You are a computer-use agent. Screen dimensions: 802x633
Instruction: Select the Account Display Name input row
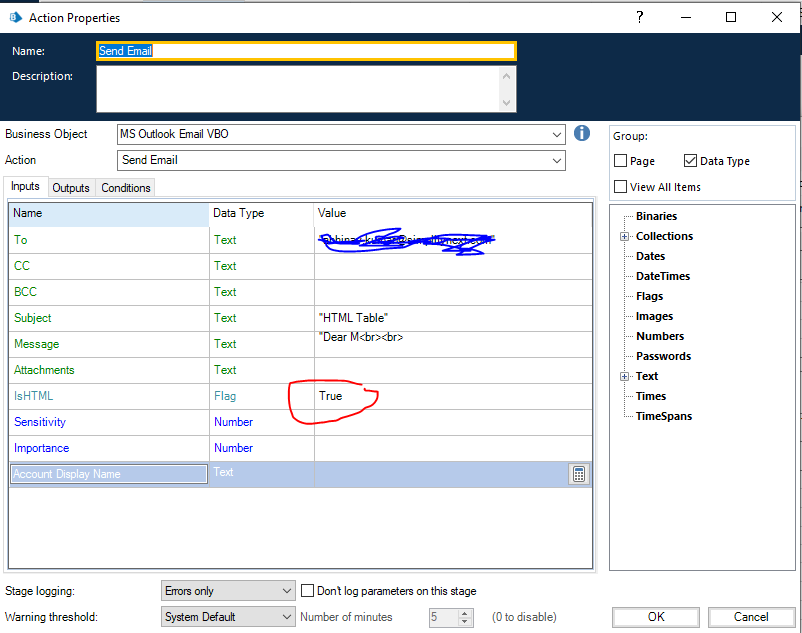[x=300, y=474]
